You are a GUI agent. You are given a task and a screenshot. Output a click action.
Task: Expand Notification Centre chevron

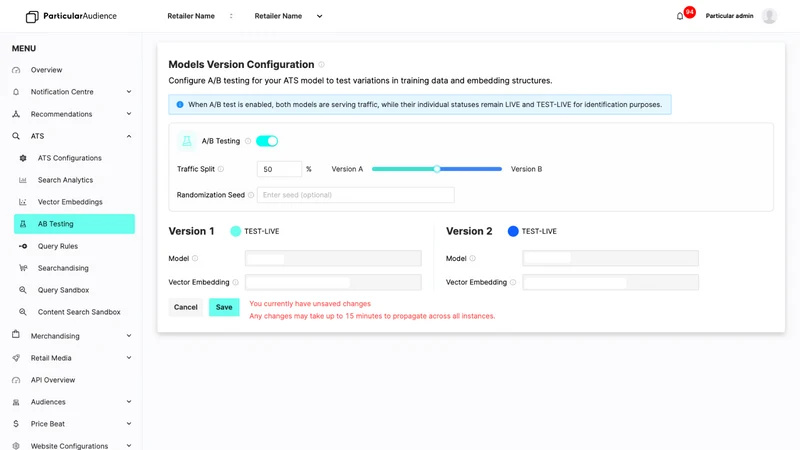129,92
